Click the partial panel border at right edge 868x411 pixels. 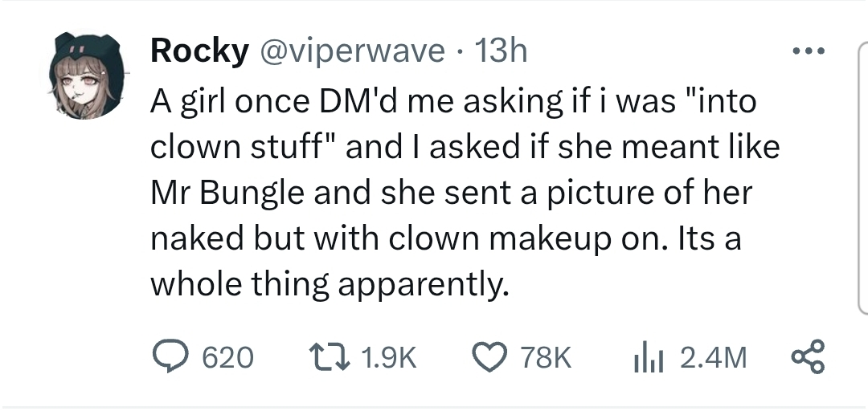(x=863, y=178)
